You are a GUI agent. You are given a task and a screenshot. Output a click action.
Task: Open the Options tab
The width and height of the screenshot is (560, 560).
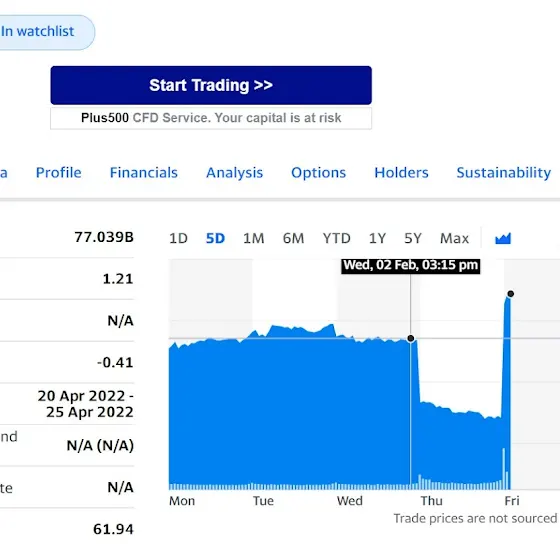pos(319,172)
